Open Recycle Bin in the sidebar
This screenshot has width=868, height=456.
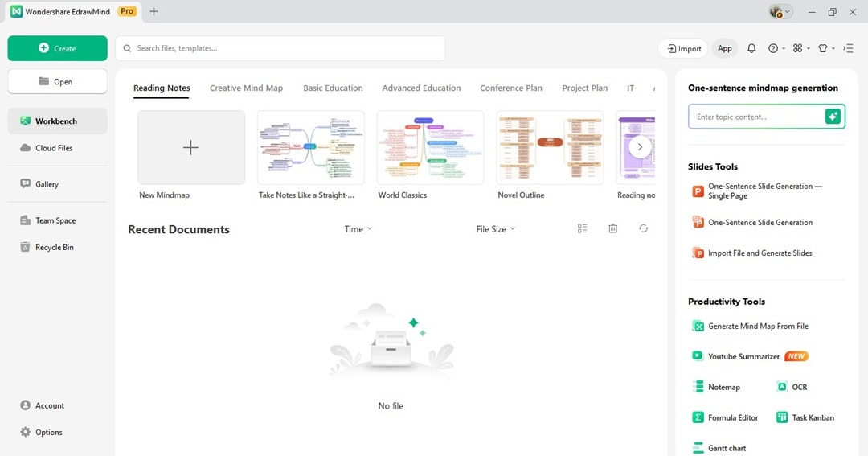coord(58,247)
